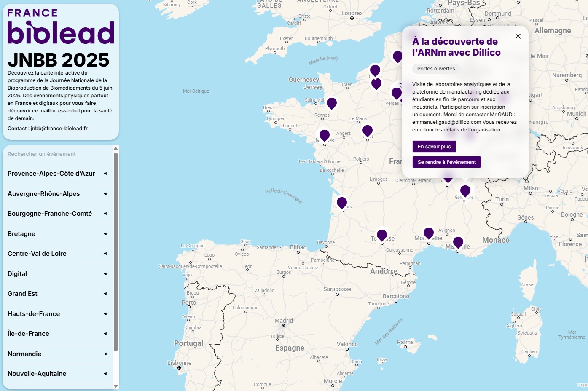
Task: Expand the Bourgogne-Franche-Comté region
Action: [58, 214]
